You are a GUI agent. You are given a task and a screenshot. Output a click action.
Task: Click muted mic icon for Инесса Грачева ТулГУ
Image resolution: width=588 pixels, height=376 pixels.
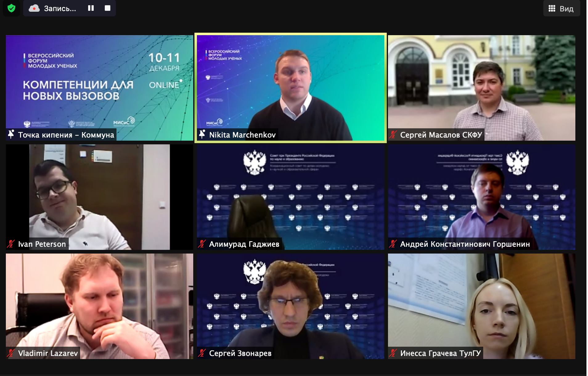tap(393, 353)
